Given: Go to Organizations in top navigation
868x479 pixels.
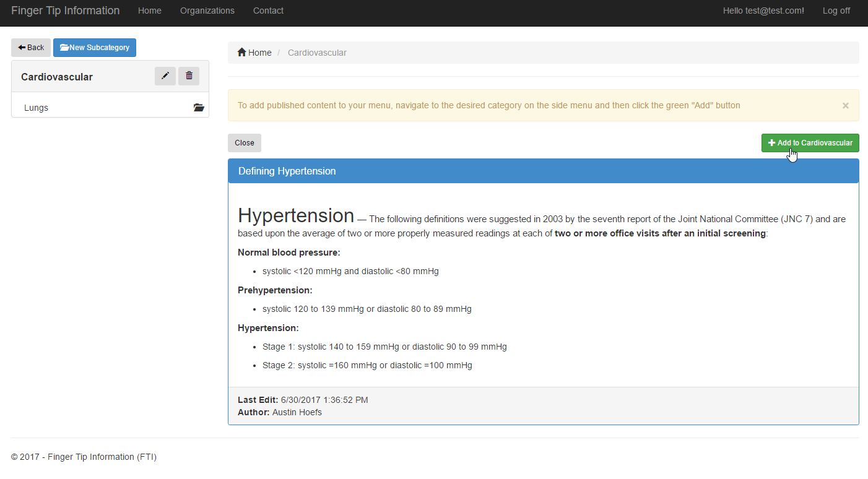Looking at the screenshot, I should [x=207, y=11].
